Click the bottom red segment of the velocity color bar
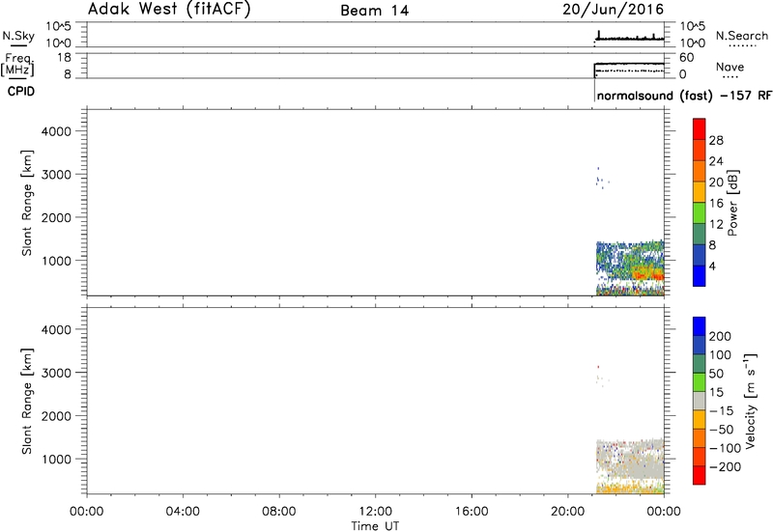The width and height of the screenshot is (773, 532). tap(699, 475)
